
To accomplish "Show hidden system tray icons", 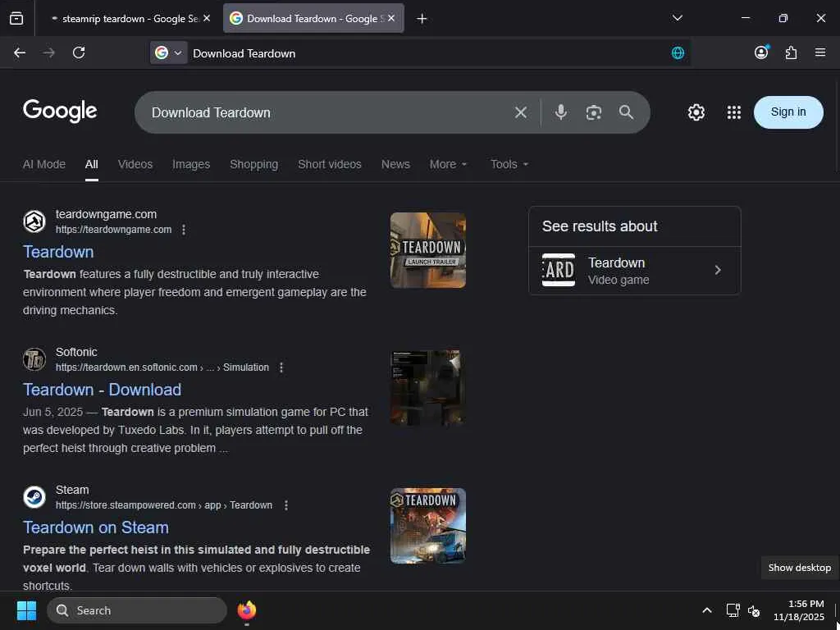I will click(707, 610).
